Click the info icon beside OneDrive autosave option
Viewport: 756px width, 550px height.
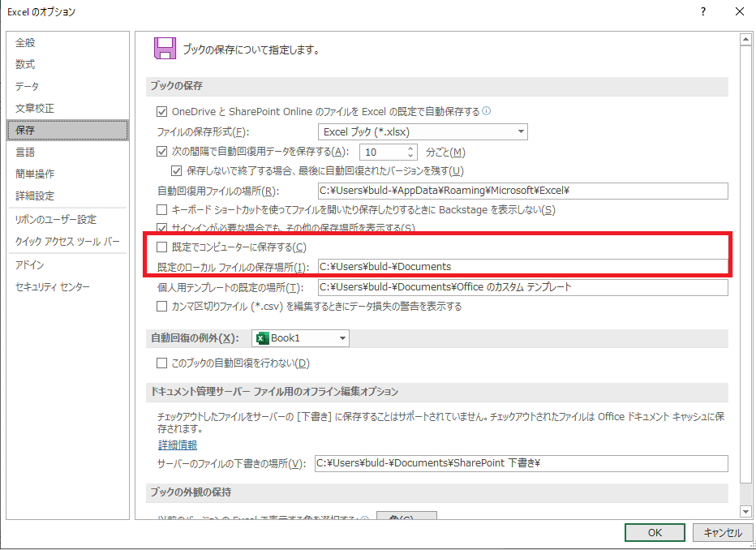[x=487, y=111]
